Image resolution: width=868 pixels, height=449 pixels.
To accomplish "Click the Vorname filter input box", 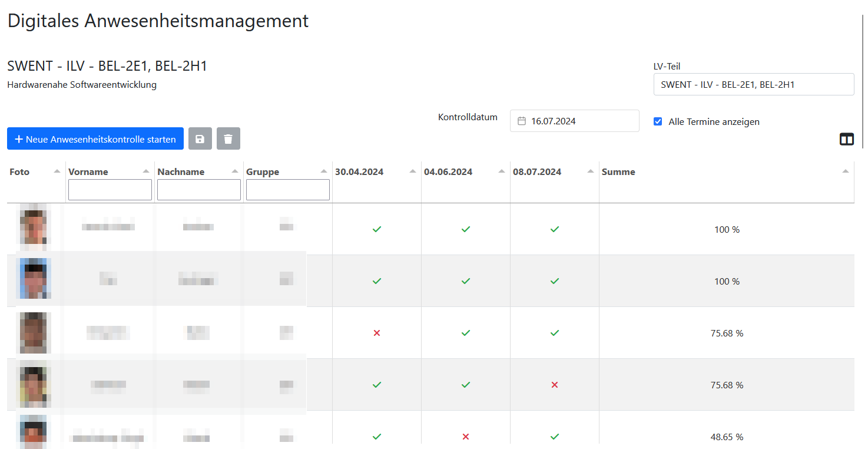I will tap(110, 190).
